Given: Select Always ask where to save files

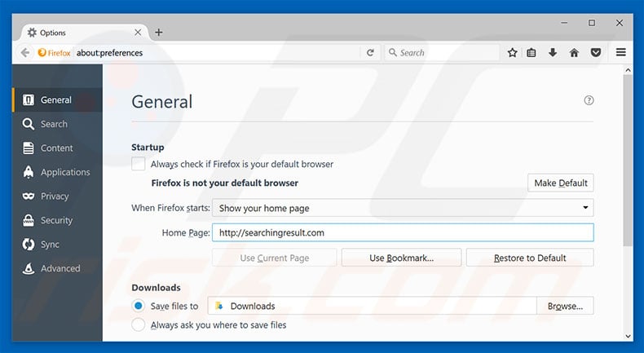Looking at the screenshot, I should (139, 324).
